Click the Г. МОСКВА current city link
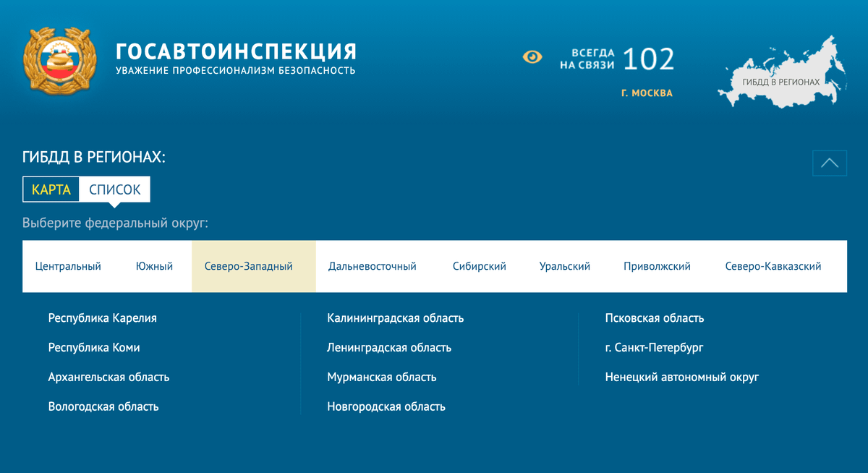The image size is (868, 473). 647,93
